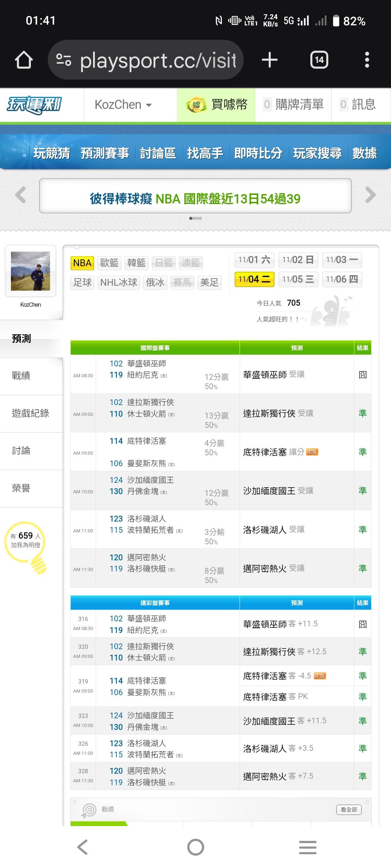391x868 pixels.
Task: Open the 找高手 menu
Action: (x=205, y=153)
